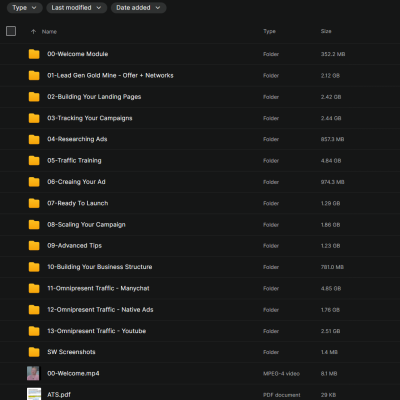Open 03-Tracking Your Campaigns folder name
Image resolution: width=400 pixels, height=400 pixels.
point(90,118)
